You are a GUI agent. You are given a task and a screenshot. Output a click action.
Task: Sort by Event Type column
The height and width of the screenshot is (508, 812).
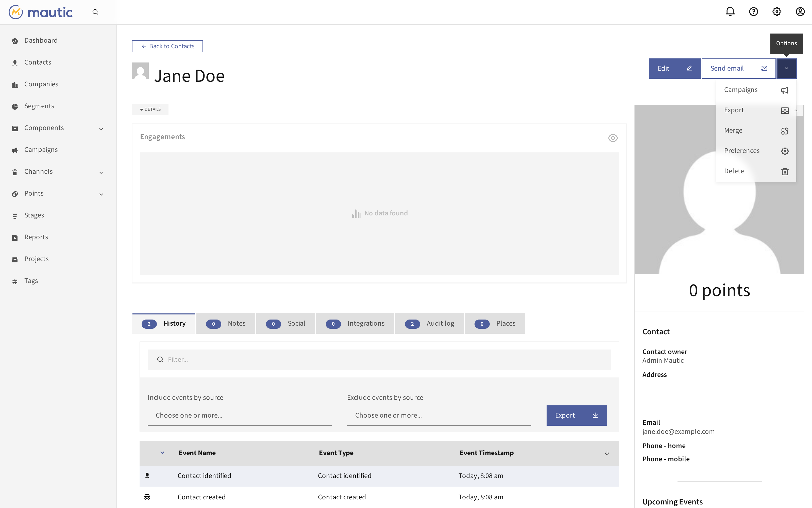(x=336, y=453)
